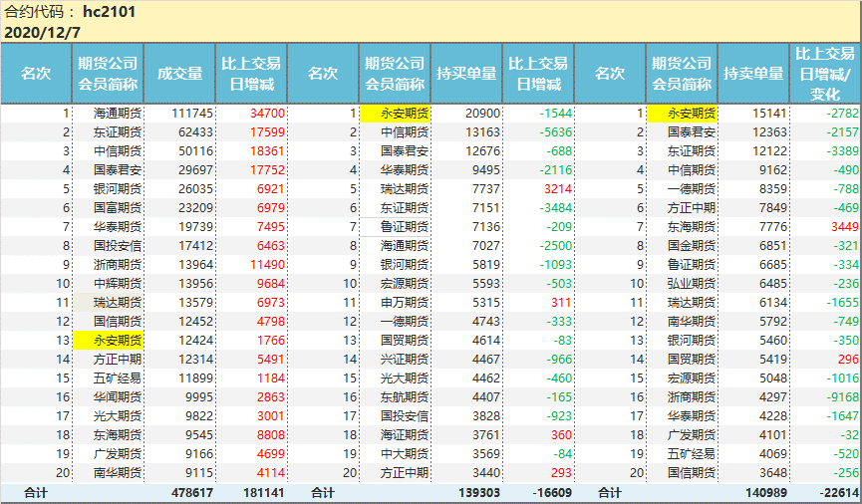Viewport: 862px width, 504px height.
Task: Click the long total 139303
Action: click(479, 492)
